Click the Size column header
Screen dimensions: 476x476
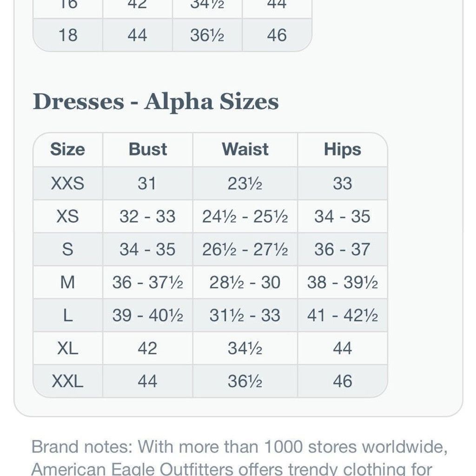[67, 149]
